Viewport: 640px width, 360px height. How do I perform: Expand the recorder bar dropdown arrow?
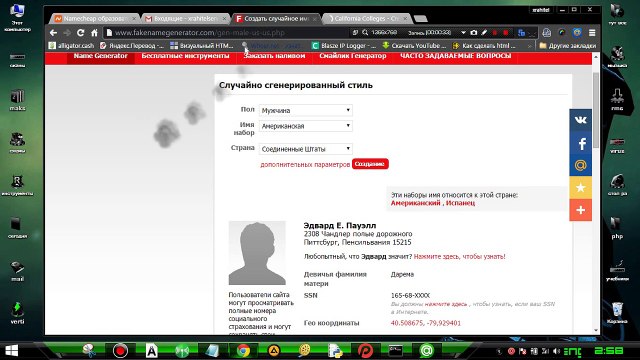point(463,33)
